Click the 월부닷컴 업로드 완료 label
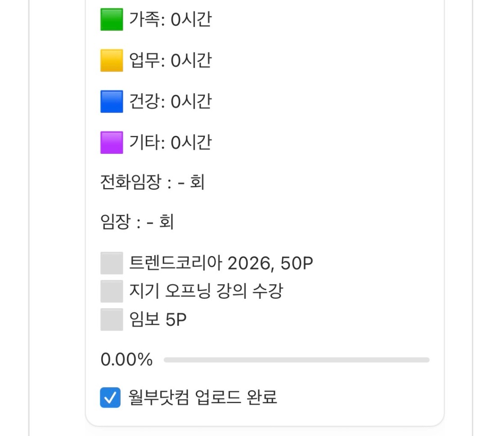 coord(203,397)
